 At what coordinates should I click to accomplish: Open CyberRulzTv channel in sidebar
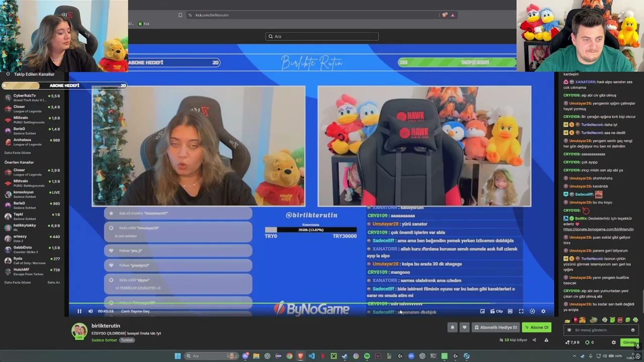point(32,98)
